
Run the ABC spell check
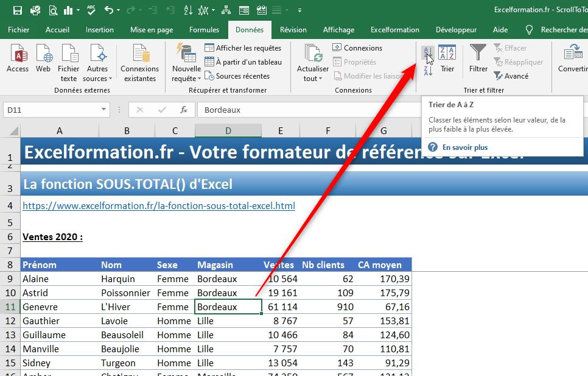click(x=91, y=10)
